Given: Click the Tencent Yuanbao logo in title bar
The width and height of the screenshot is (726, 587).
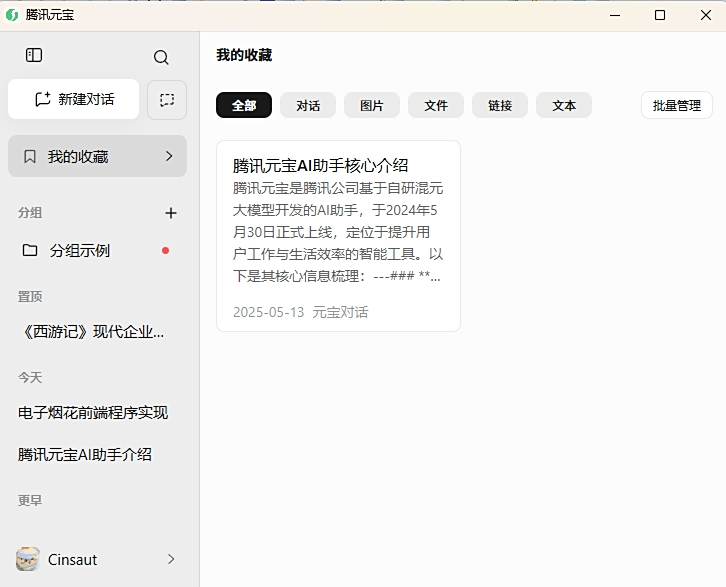Looking at the screenshot, I should tap(13, 15).
